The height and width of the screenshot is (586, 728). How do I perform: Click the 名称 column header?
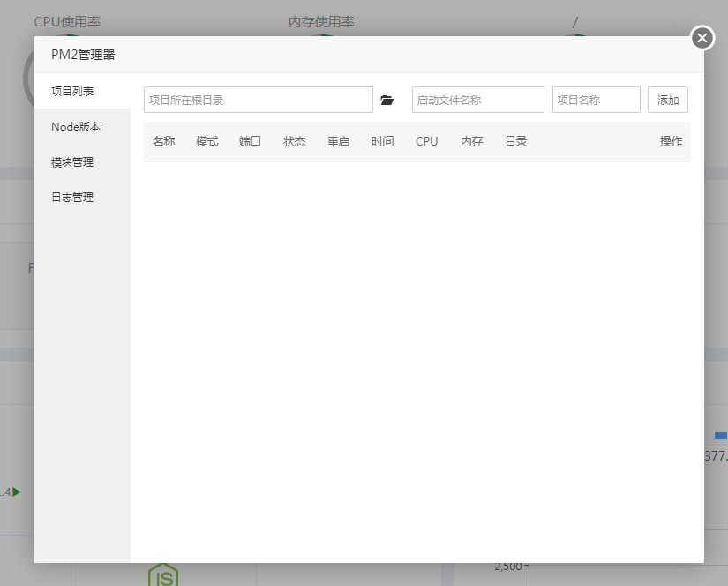[x=164, y=141]
